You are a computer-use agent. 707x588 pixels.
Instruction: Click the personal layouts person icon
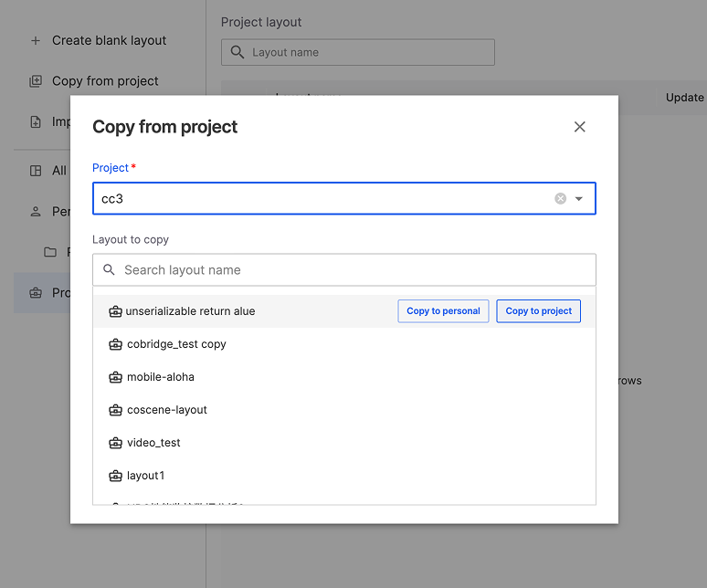36,211
